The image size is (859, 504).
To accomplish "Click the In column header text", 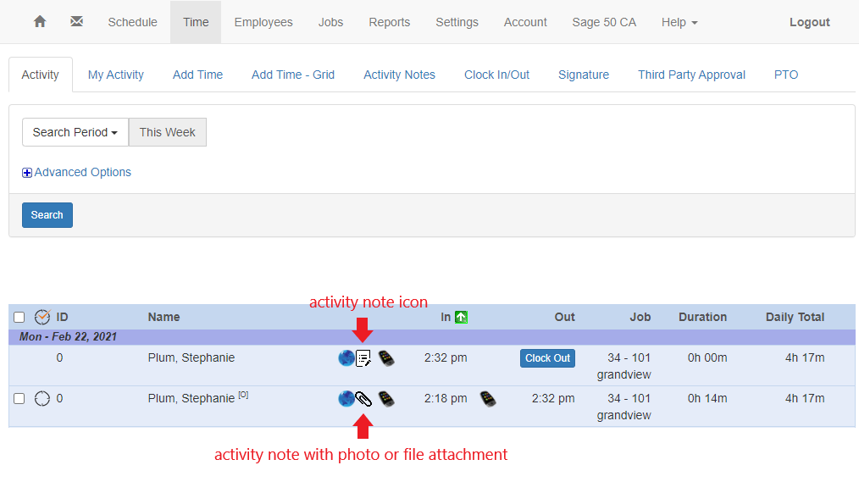I will (x=446, y=317).
